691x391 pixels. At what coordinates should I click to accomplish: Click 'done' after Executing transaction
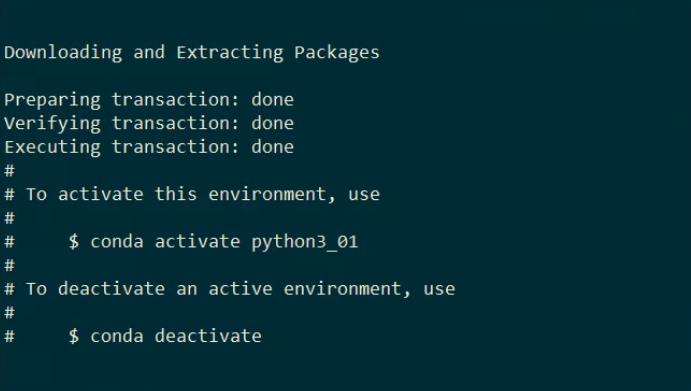tap(272, 147)
